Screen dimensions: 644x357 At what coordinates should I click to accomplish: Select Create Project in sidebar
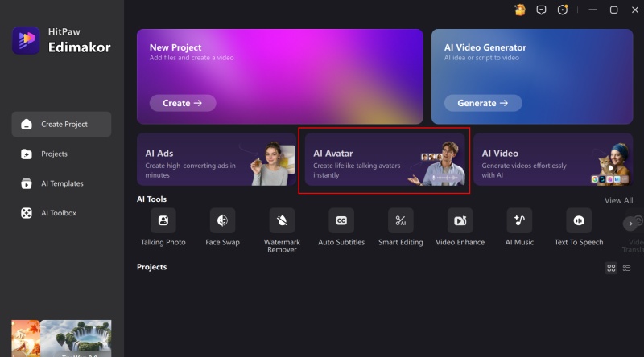click(62, 125)
